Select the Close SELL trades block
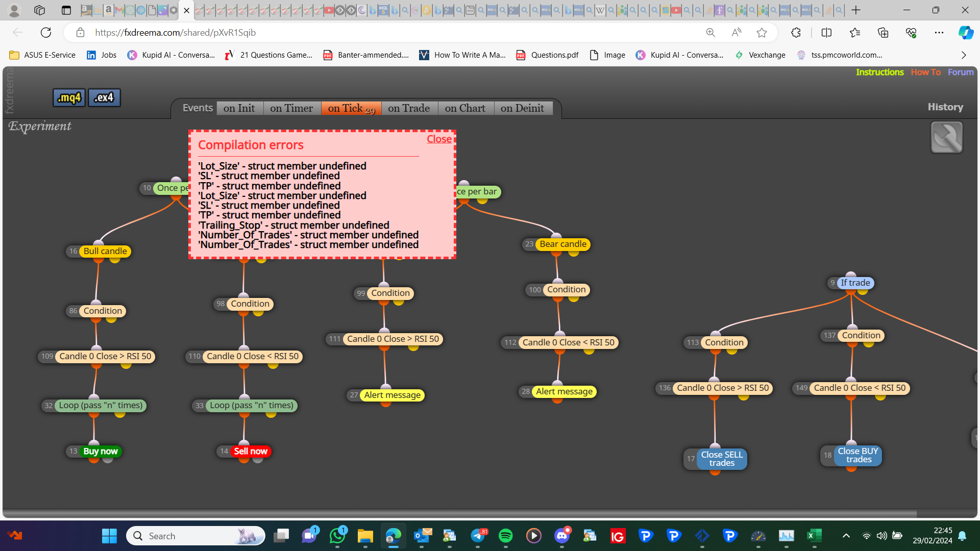980x551 pixels. (x=722, y=459)
